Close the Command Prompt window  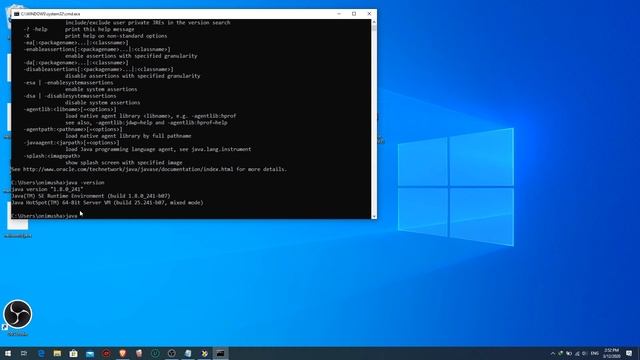click(369, 14)
